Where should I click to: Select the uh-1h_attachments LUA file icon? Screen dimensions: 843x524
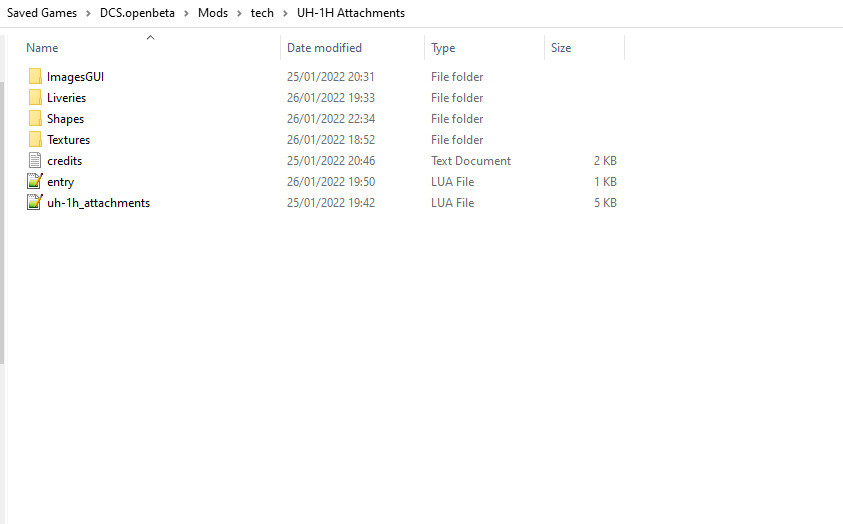35,203
